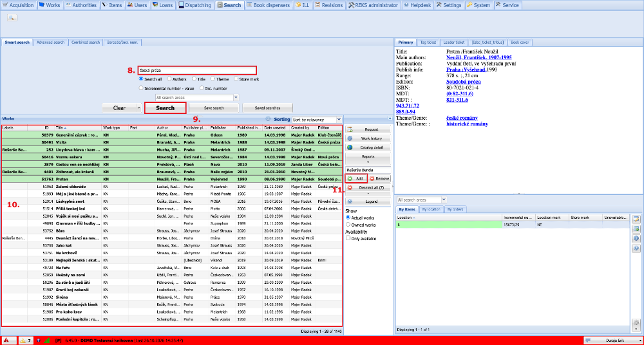The width and height of the screenshot is (644, 345).
Task: Click Deselect all (7) button
Action: 368,189
